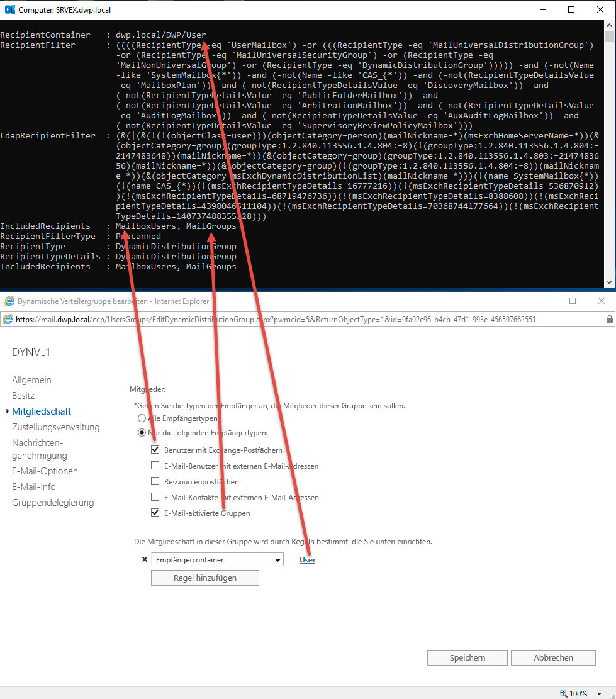Click the Speichern button
Screen dimensions: 616x699
coord(467,657)
